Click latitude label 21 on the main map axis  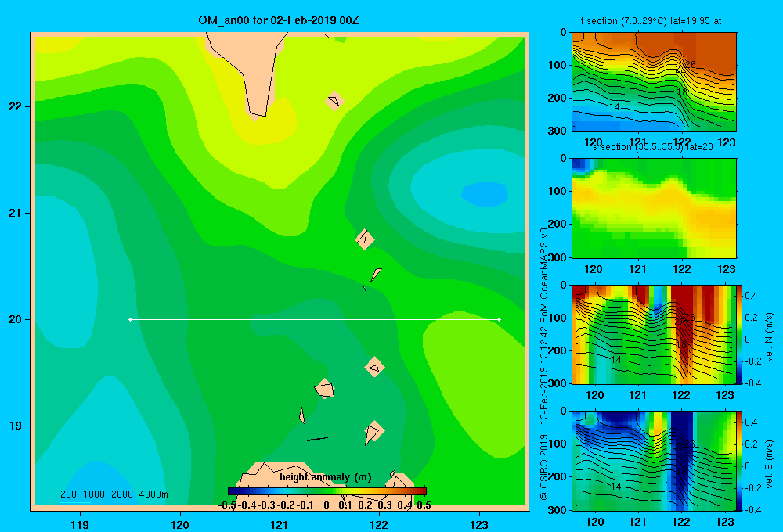tap(16, 213)
